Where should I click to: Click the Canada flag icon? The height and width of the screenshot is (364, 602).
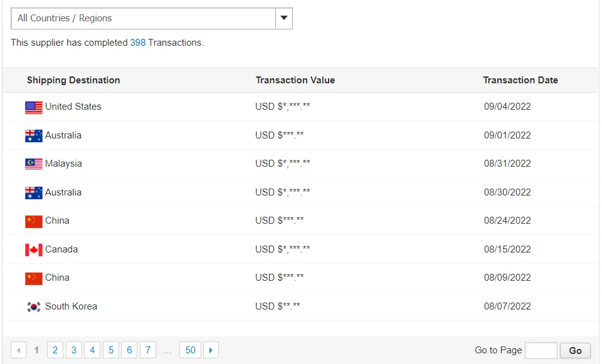[34, 250]
